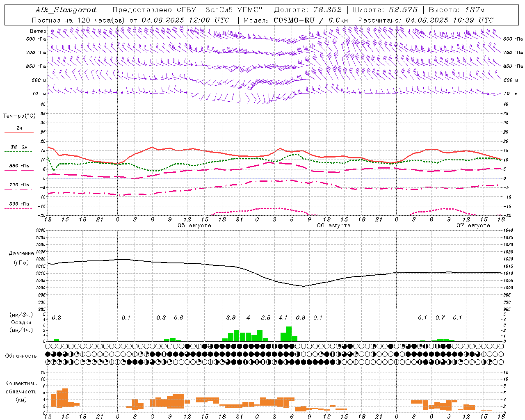Click the (мм/1ч.) precipitation unit label
The image size is (525, 420).
(x=21, y=330)
